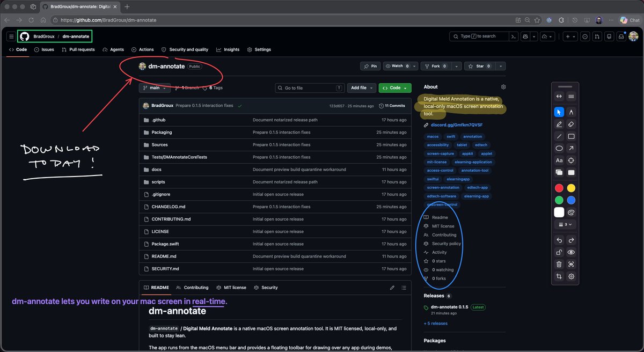Viewport: 644px width, 352px height.
Task: Open the custom color palette picker
Action: [x=572, y=212]
